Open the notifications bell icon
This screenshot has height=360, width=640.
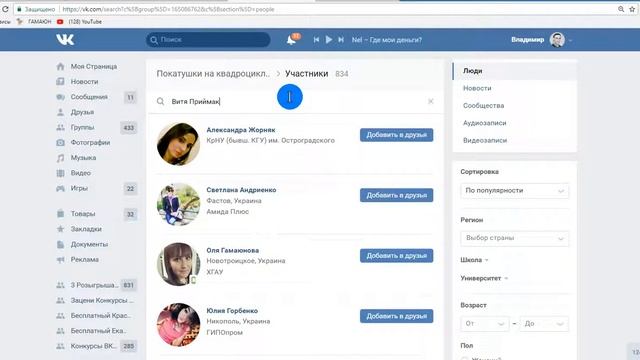click(291, 40)
